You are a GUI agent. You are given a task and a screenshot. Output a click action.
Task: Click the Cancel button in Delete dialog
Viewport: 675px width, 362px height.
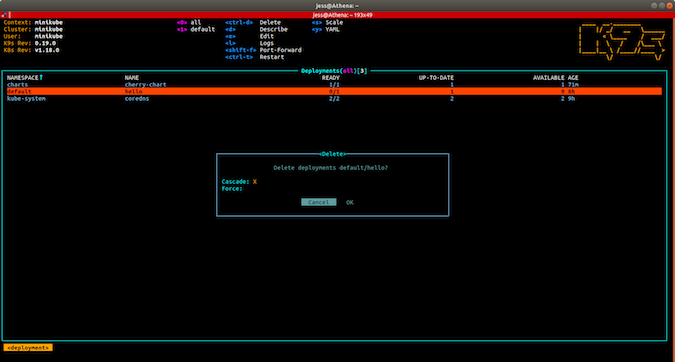319,202
